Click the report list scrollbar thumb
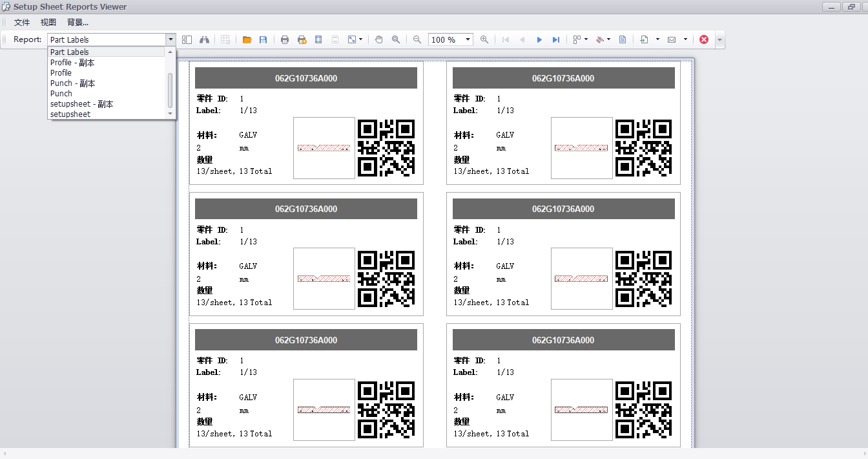 [170, 91]
